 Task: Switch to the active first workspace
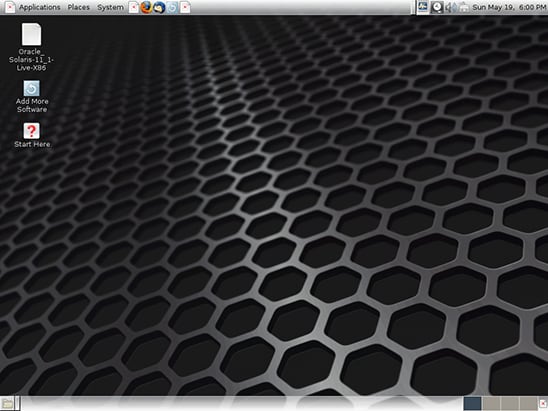(473, 404)
